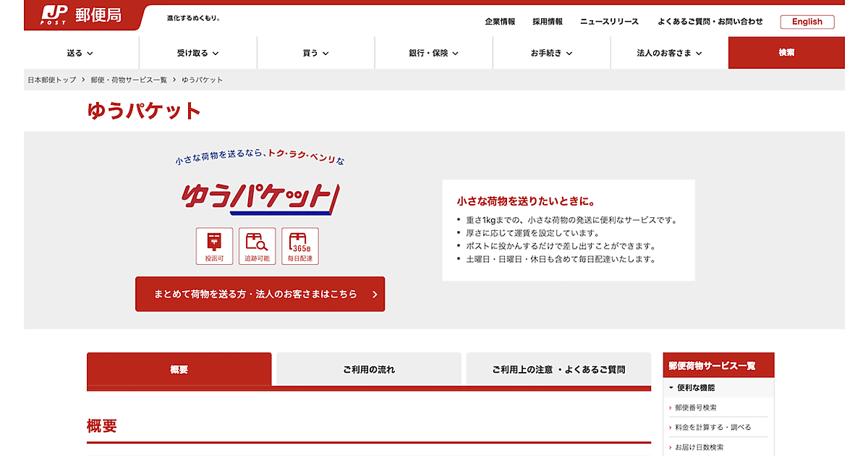This screenshot has height=456, width=868.
Task: Click the まとめて荷物を送る方・法人のお客さま button
Action: (x=260, y=294)
